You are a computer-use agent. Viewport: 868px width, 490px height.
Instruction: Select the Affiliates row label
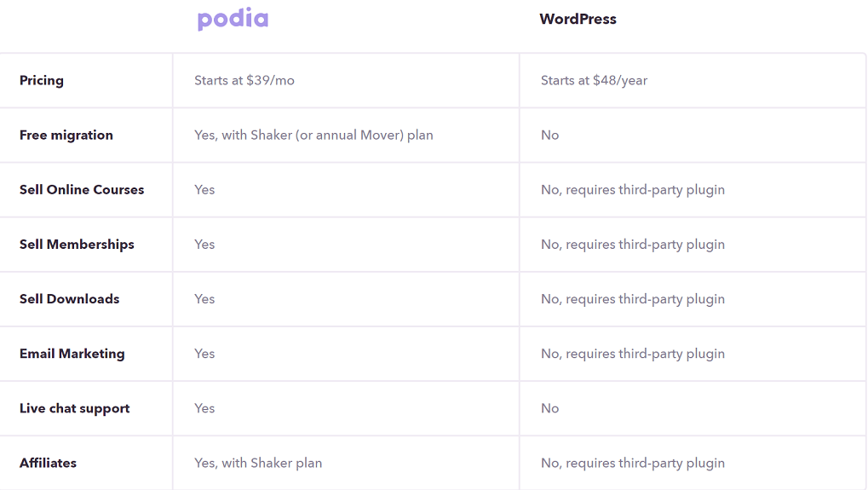49,463
